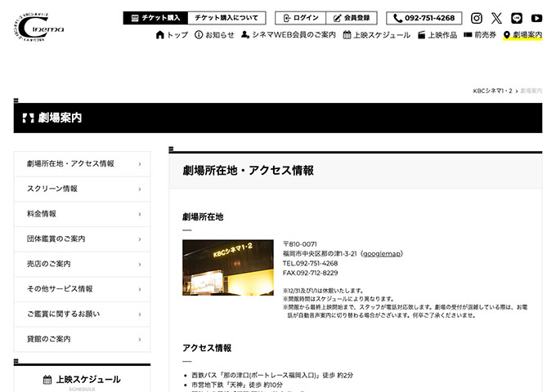Open 団体鑑賞のご案内 sidebar link
Viewport: 556px width, 392px height.
tap(82, 239)
